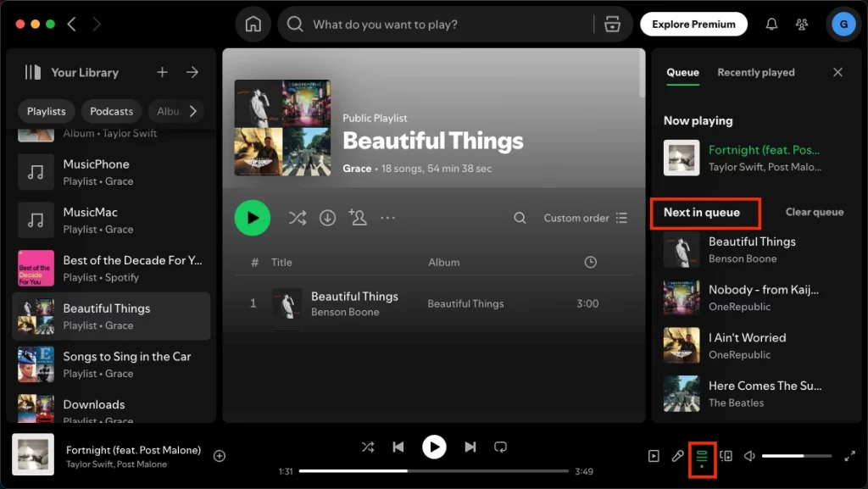The height and width of the screenshot is (489, 868).
Task: Clear the queue
Action: (x=814, y=212)
